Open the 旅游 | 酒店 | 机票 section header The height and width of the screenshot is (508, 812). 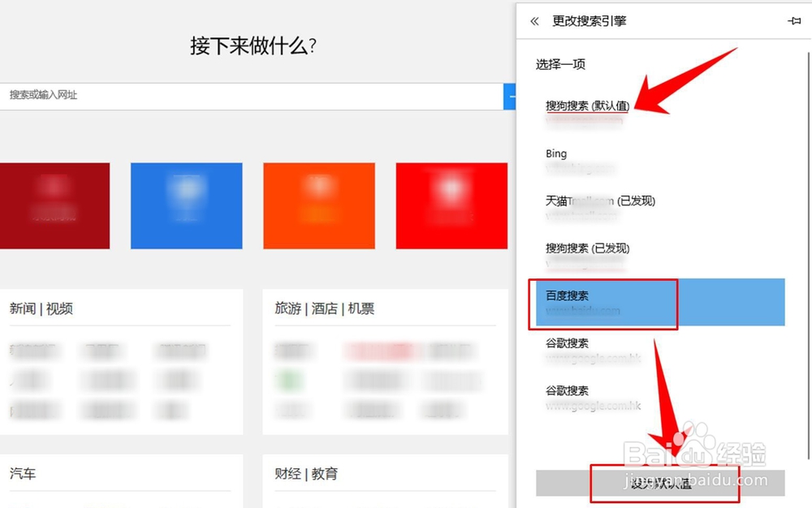point(325,309)
